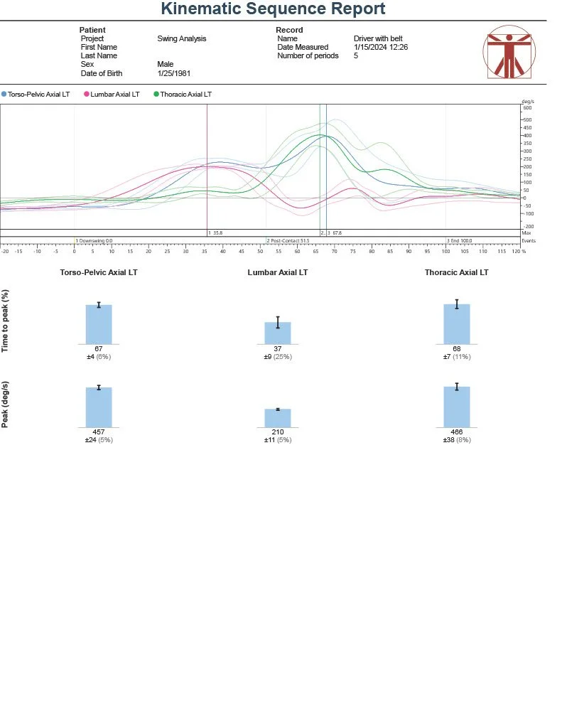Select the Thoracic Axial peak deg/s bar
Viewport: 562px width, 728px height.
(x=457, y=407)
